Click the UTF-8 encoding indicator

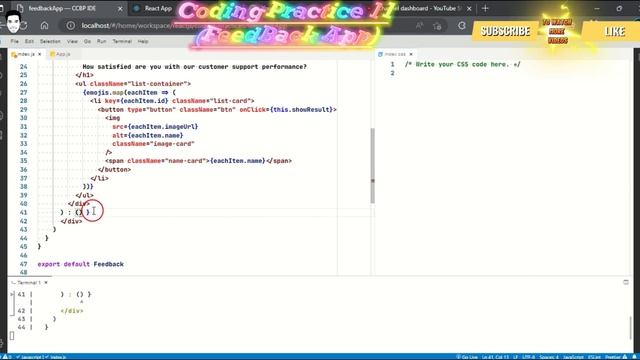[529, 357]
